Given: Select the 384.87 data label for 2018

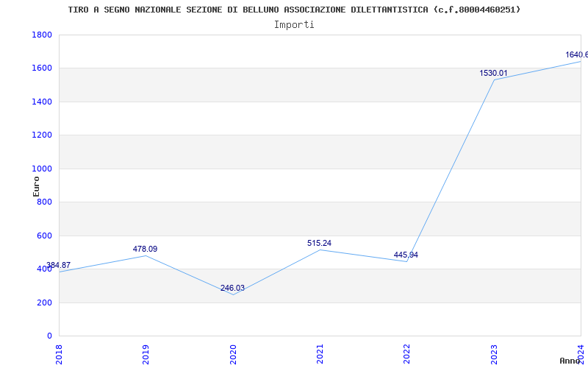Looking at the screenshot, I should (x=59, y=265).
